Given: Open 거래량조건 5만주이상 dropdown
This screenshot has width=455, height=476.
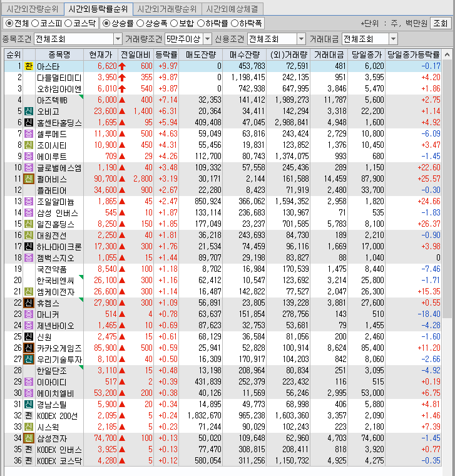Looking at the screenshot, I should [x=208, y=39].
